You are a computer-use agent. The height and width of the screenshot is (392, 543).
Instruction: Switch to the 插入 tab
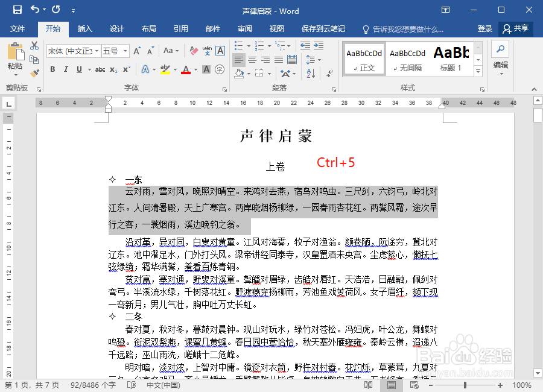pos(85,29)
